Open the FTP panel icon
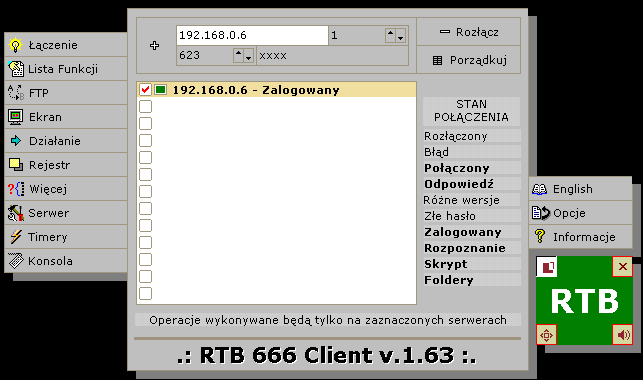Viewport: 643px width, 380px height. point(16,93)
